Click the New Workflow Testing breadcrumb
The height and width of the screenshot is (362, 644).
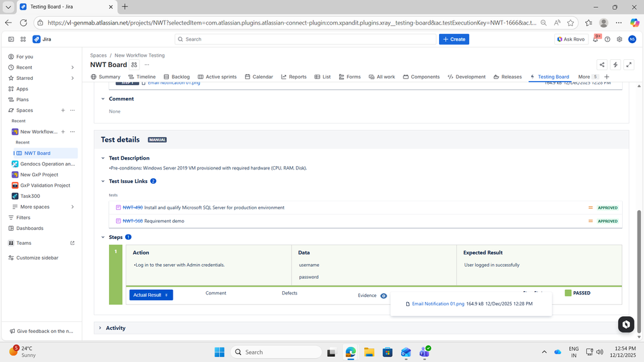tap(140, 55)
